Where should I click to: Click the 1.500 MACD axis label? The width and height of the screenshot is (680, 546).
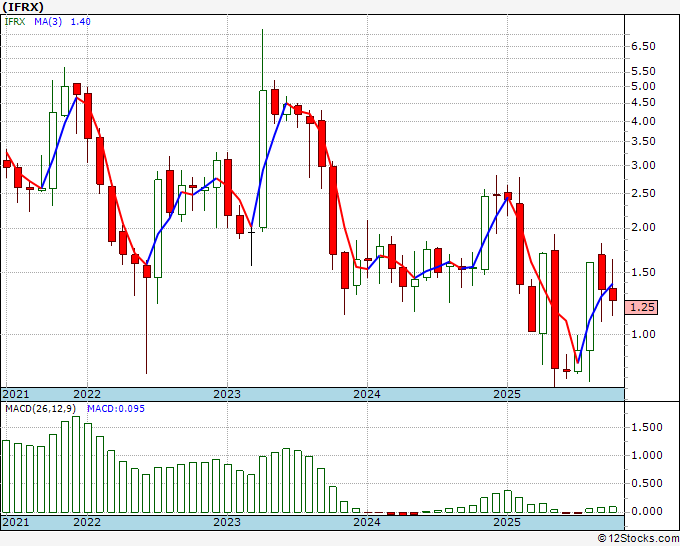647,428
